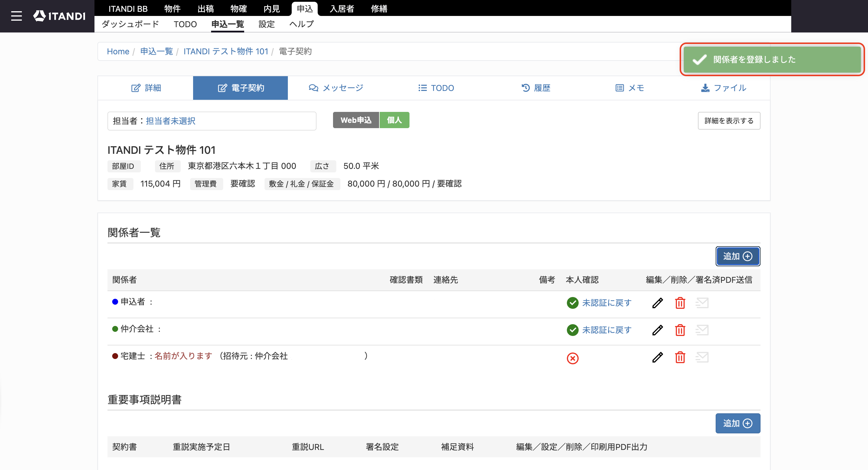This screenshot has width=868, height=470.
Task: Revert 申込者 via 未認証に戻す link
Action: point(607,303)
